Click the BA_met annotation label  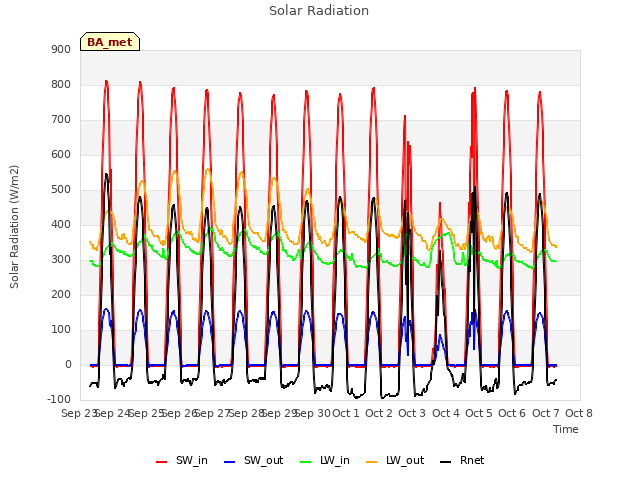[x=110, y=42]
